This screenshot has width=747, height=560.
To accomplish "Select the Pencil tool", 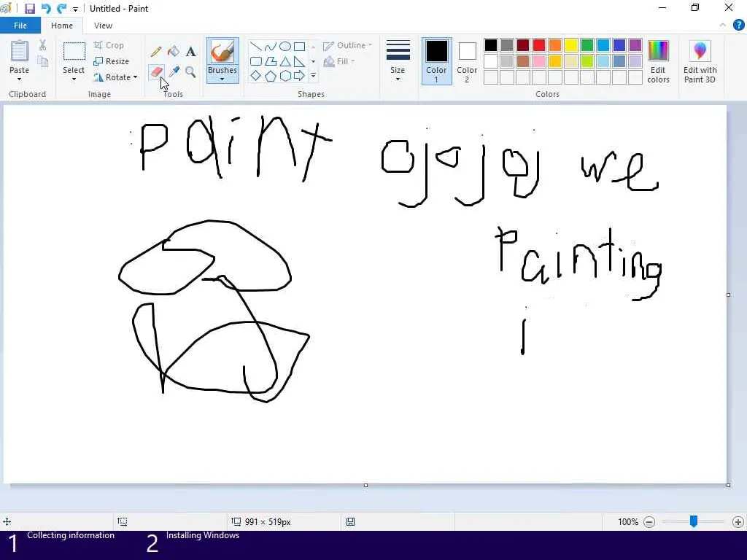I will (156, 52).
